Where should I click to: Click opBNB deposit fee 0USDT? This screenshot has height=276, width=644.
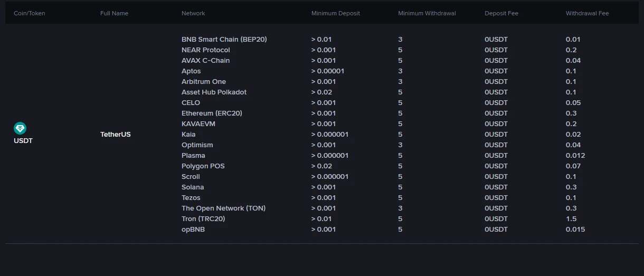[x=496, y=230]
